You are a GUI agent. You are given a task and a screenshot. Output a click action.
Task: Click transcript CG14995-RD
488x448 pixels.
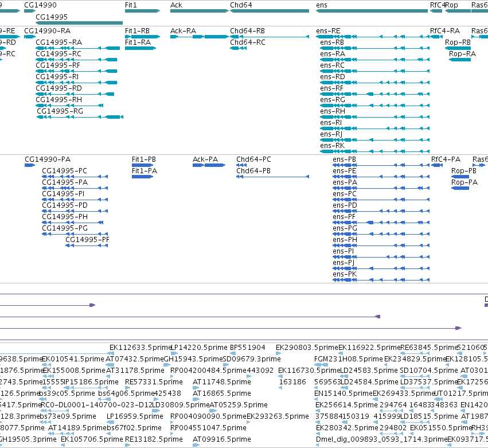(75, 94)
